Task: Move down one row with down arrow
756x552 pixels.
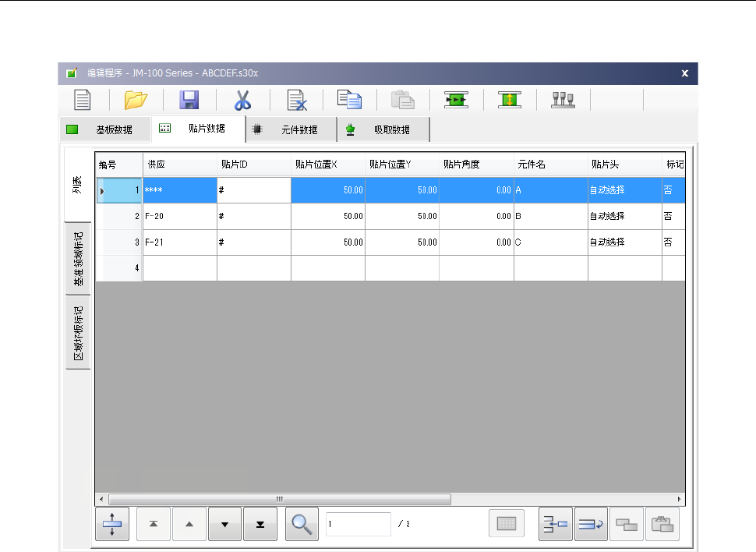Action: [x=224, y=524]
